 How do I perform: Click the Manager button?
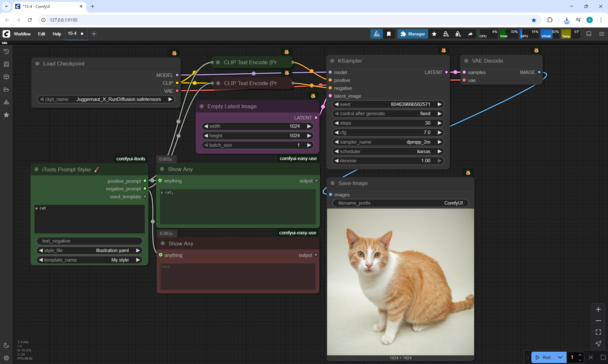click(413, 34)
